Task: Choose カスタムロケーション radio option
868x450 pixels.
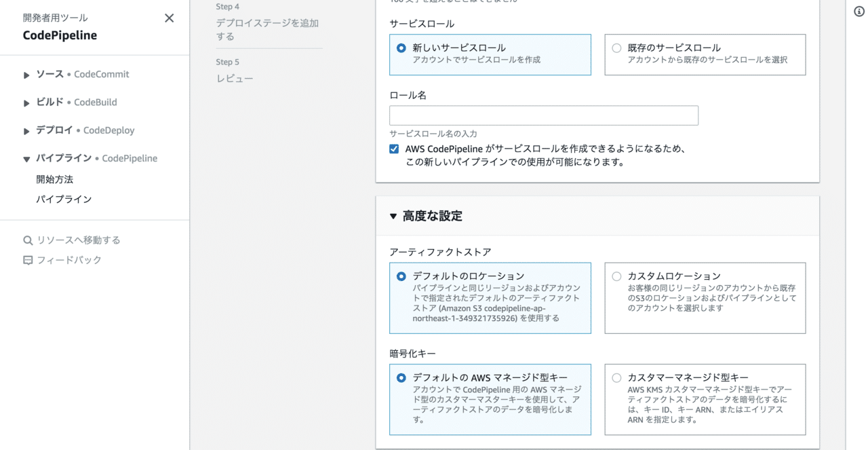Action: click(616, 276)
